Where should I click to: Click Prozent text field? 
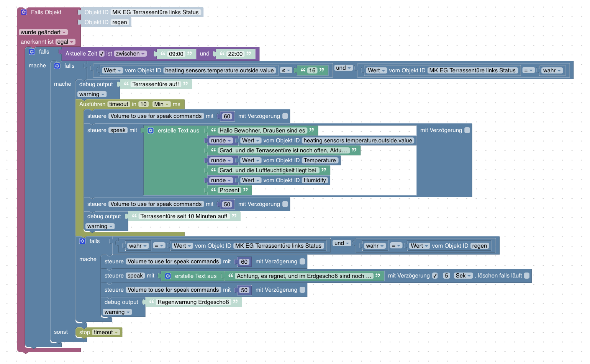[229, 190]
